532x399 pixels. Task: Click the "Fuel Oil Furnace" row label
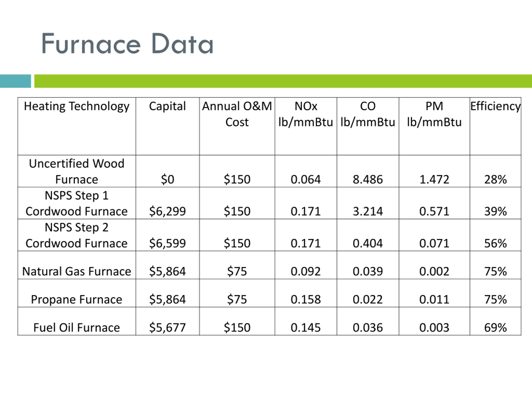[x=77, y=328]
